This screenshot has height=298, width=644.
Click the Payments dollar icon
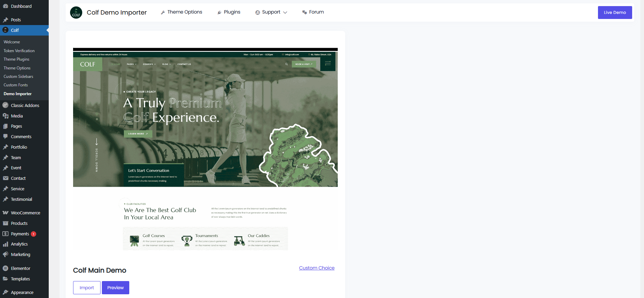click(5, 234)
